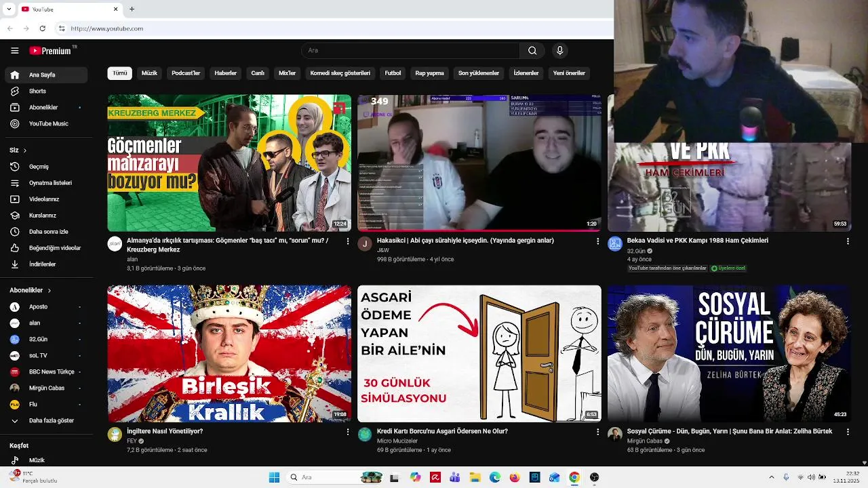Click the YouTube Ara search field
The width and height of the screenshot is (868, 488).
coord(410,50)
